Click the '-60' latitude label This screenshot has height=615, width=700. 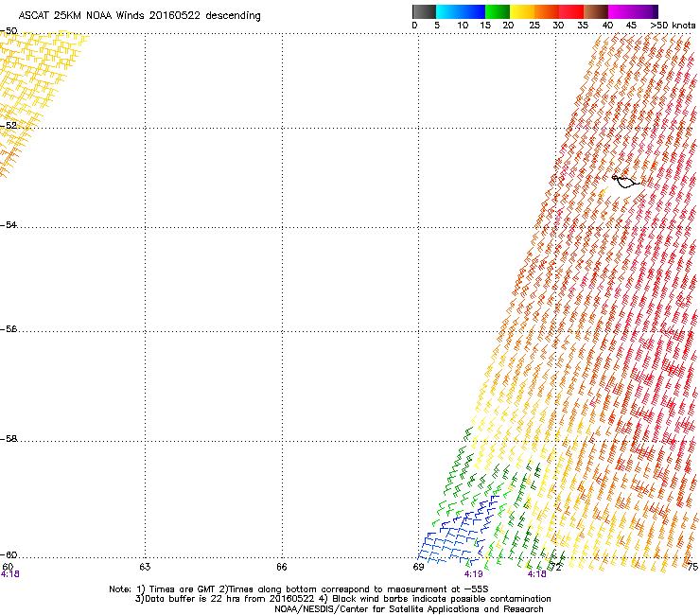(x=9, y=554)
